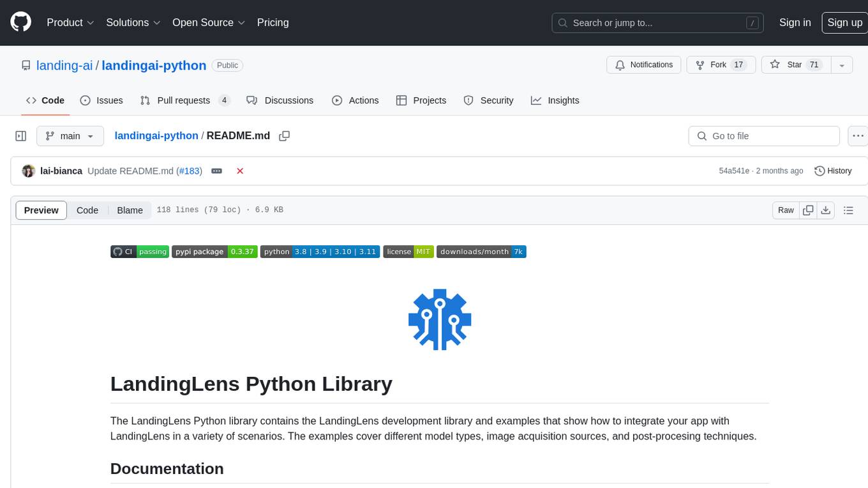Open the lai-bianca author link
This screenshot has height=488, width=868.
(x=61, y=171)
